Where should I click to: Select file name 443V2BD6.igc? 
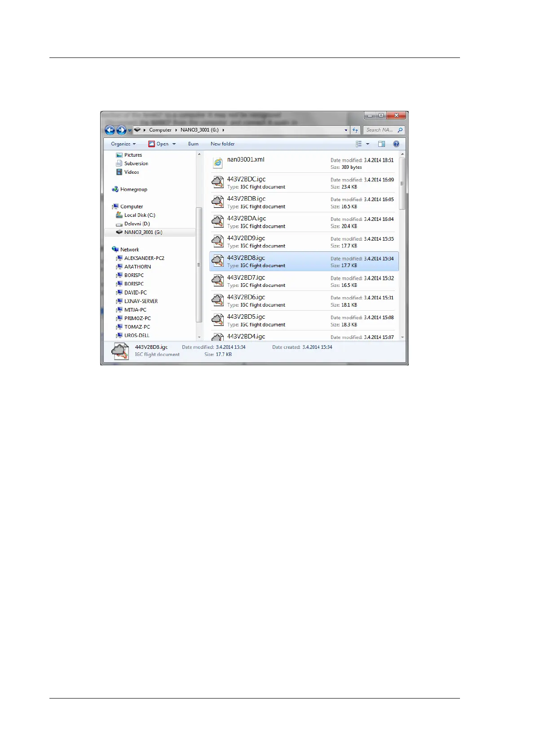[246, 298]
